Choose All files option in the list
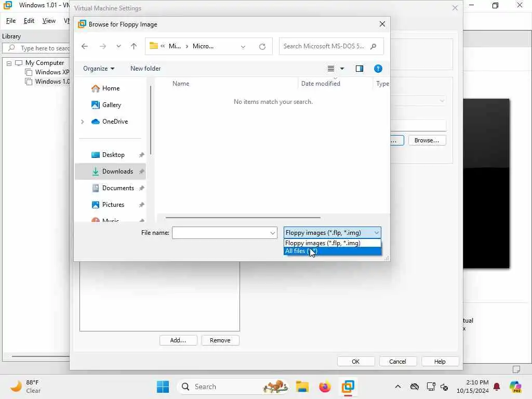 click(x=332, y=251)
